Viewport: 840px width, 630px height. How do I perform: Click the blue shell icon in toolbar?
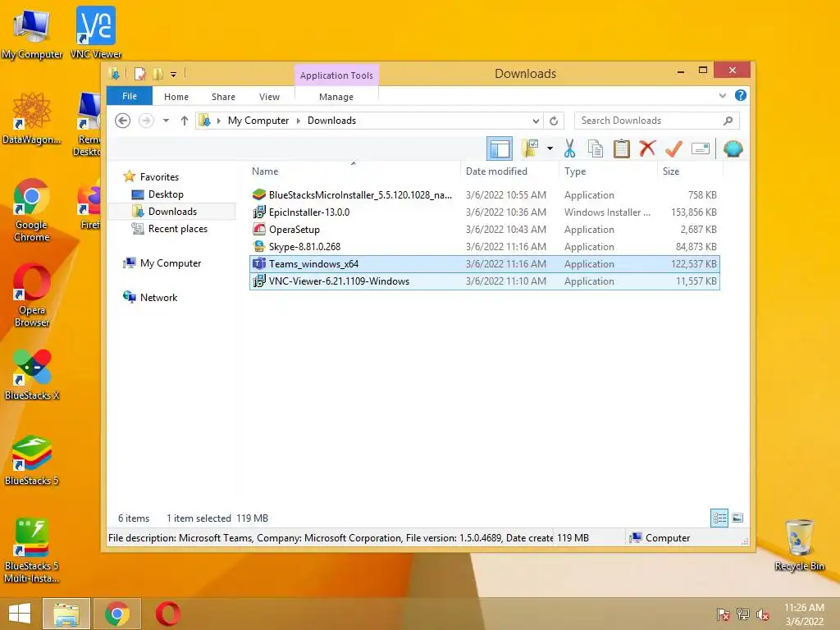(x=733, y=148)
